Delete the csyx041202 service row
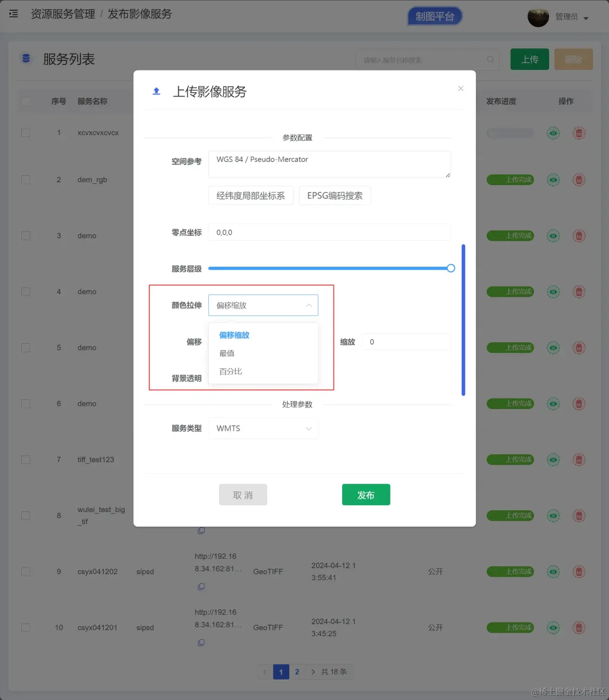Screen dimensions: 609x700 pyautogui.click(x=579, y=572)
